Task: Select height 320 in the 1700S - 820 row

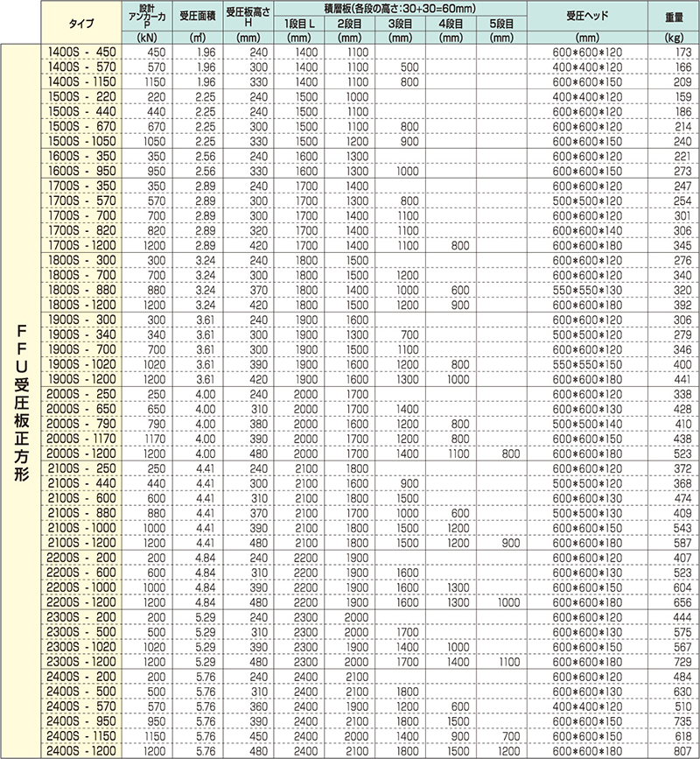Action: pyautogui.click(x=259, y=230)
